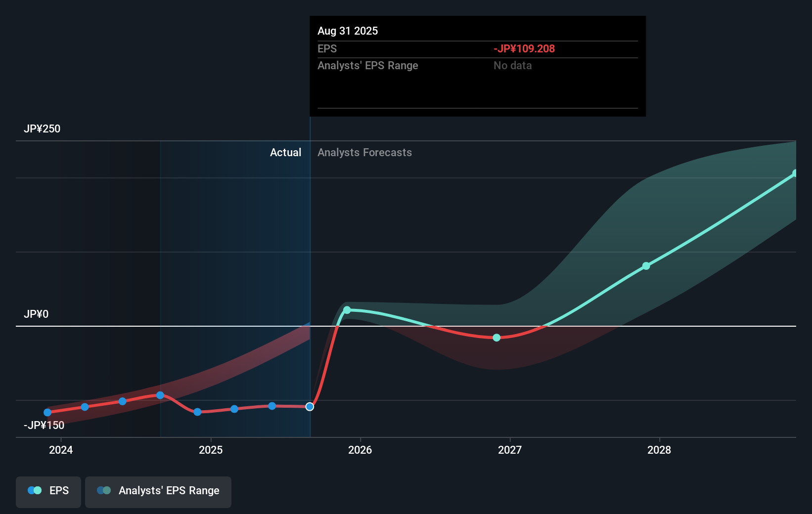Viewport: 812px width, 514px height.
Task: Expand the Analysts' EPS Range tooltip row
Action: (x=367, y=65)
